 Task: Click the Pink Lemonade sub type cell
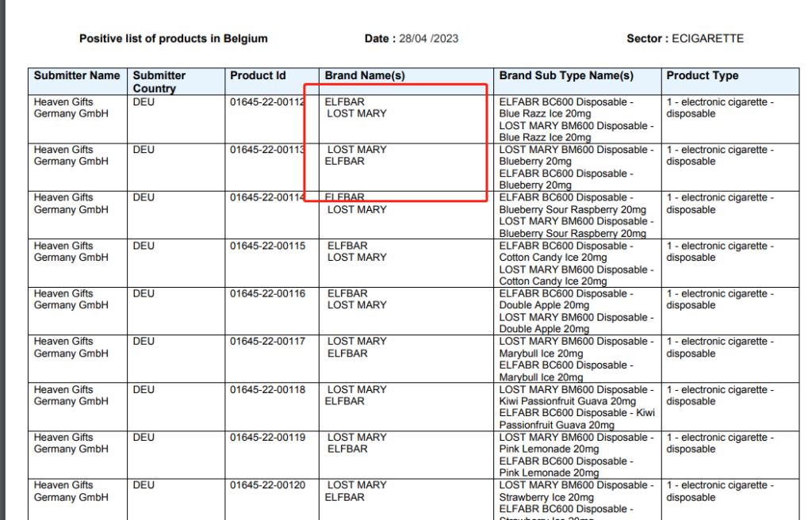(576, 455)
